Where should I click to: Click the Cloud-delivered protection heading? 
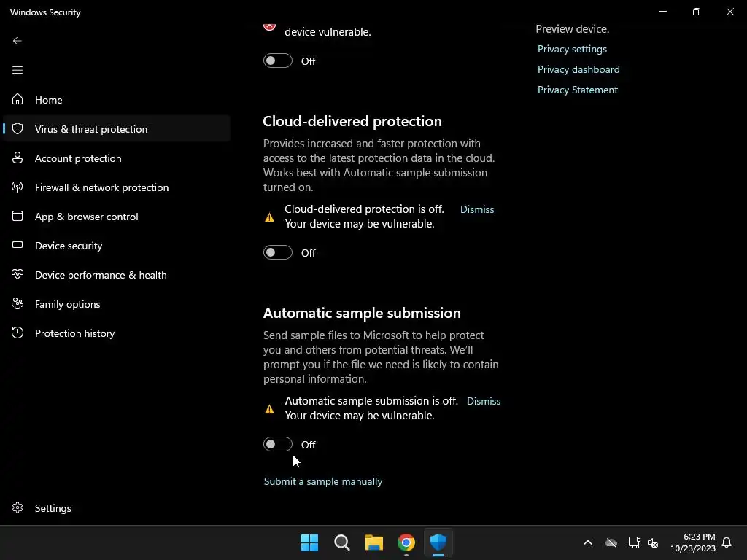352,121
